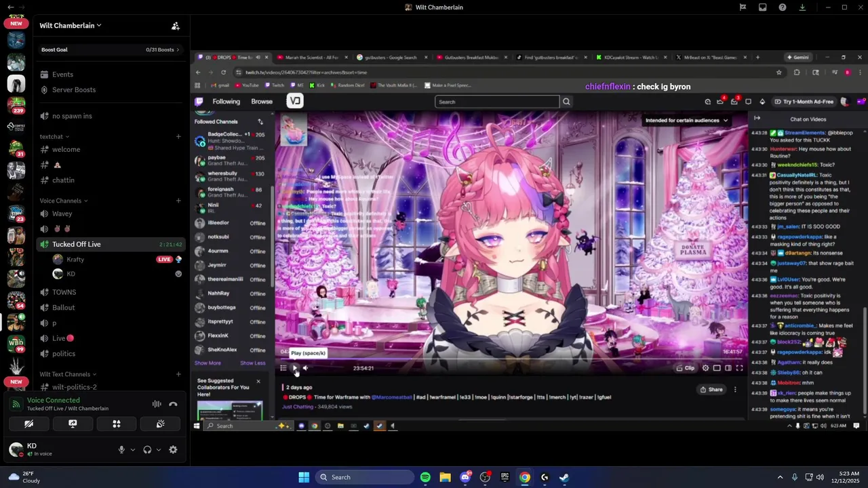Open the more options dots beside Share
868x488 pixels.
tap(735, 390)
